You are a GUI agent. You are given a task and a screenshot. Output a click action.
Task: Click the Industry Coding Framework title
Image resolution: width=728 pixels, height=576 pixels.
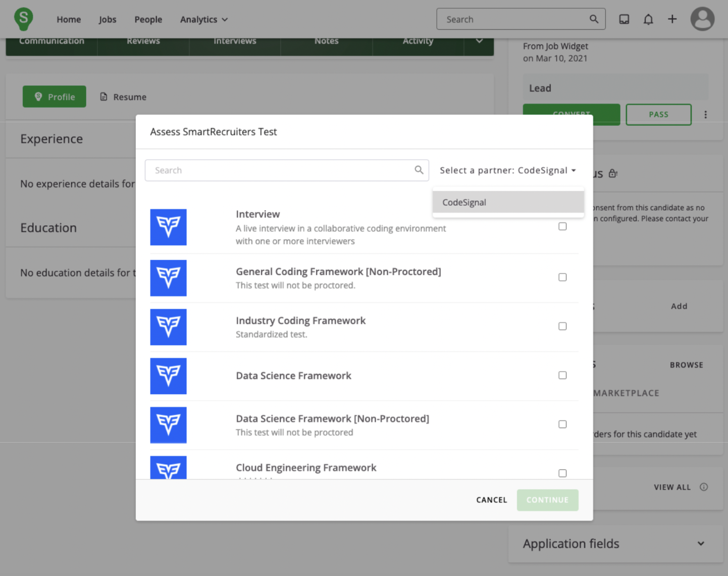300,321
